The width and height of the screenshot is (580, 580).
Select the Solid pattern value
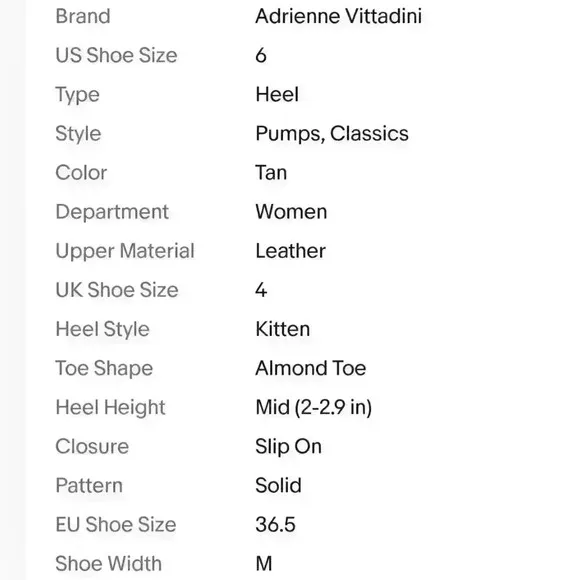click(x=279, y=486)
